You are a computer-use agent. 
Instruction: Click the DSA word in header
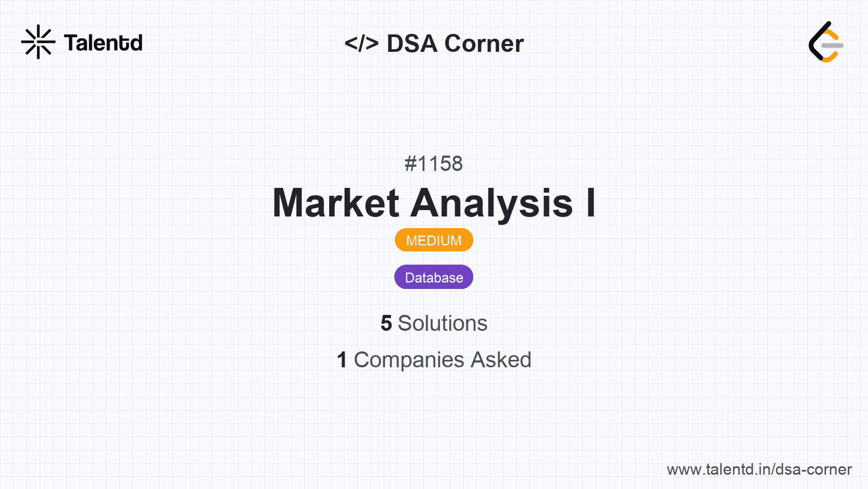pos(412,43)
